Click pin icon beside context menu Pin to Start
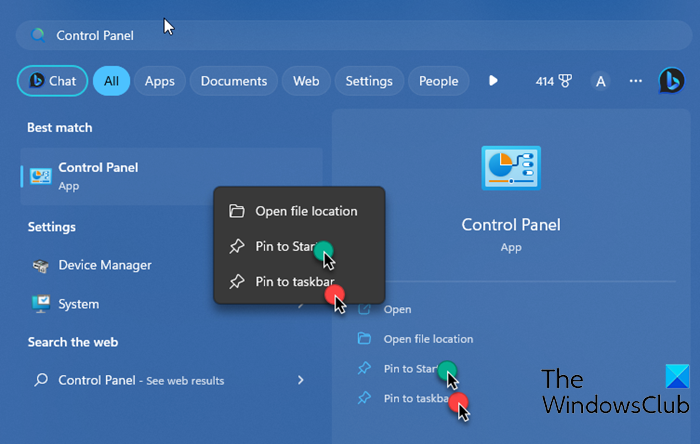Image resolution: width=700 pixels, height=444 pixels. tap(237, 246)
